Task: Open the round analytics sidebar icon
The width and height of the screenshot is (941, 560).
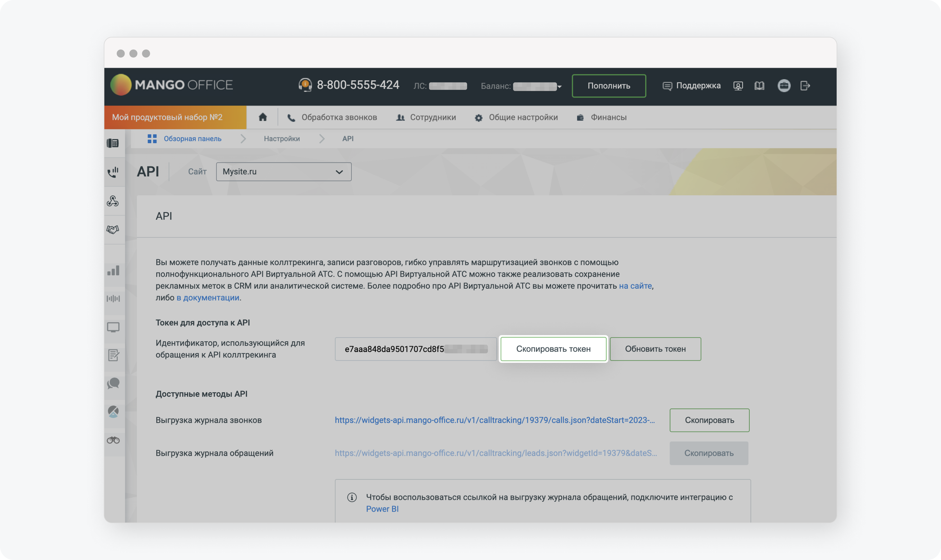Action: pos(113,411)
